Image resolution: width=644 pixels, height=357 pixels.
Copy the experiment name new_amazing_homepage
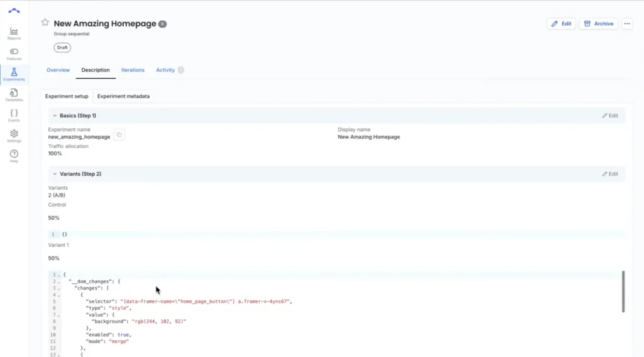pyautogui.click(x=119, y=135)
